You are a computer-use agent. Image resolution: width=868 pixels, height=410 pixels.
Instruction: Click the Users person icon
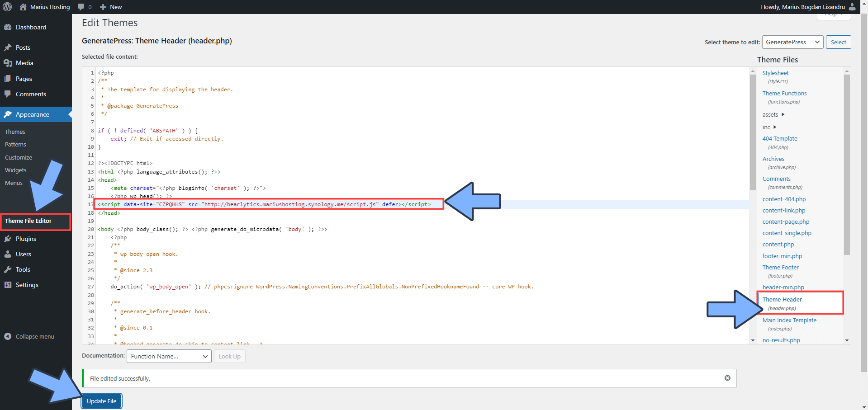(x=8, y=254)
